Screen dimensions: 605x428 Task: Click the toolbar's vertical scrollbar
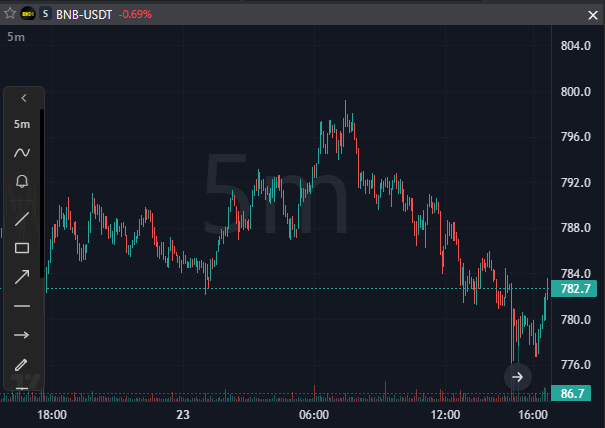click(x=42, y=193)
